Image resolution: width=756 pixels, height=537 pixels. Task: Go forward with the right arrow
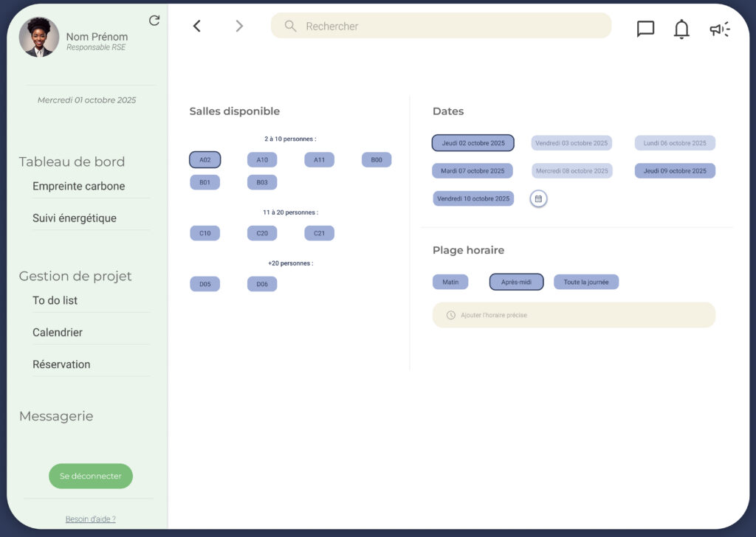238,26
